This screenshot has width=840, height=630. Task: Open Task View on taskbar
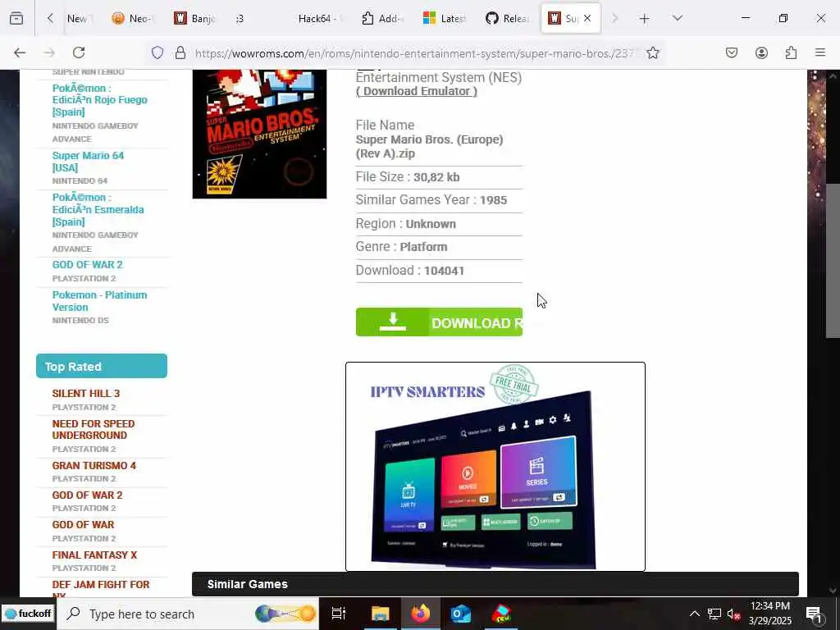(339, 614)
